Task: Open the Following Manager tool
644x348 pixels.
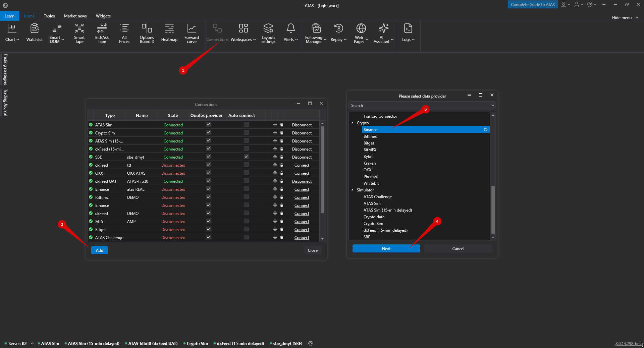Action: pyautogui.click(x=316, y=33)
